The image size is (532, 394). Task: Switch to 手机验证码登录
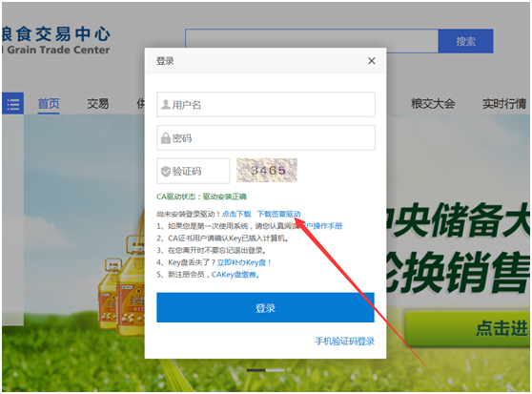345,342
